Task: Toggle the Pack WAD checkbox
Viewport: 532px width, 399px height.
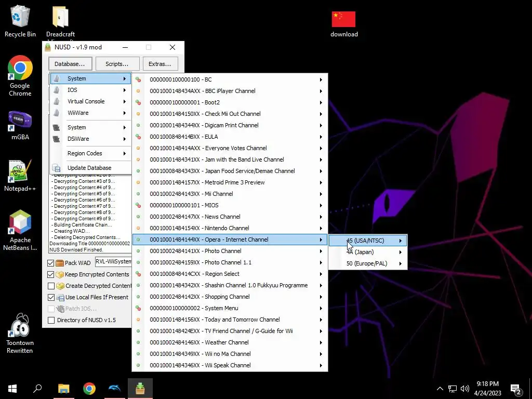Action: click(x=51, y=263)
